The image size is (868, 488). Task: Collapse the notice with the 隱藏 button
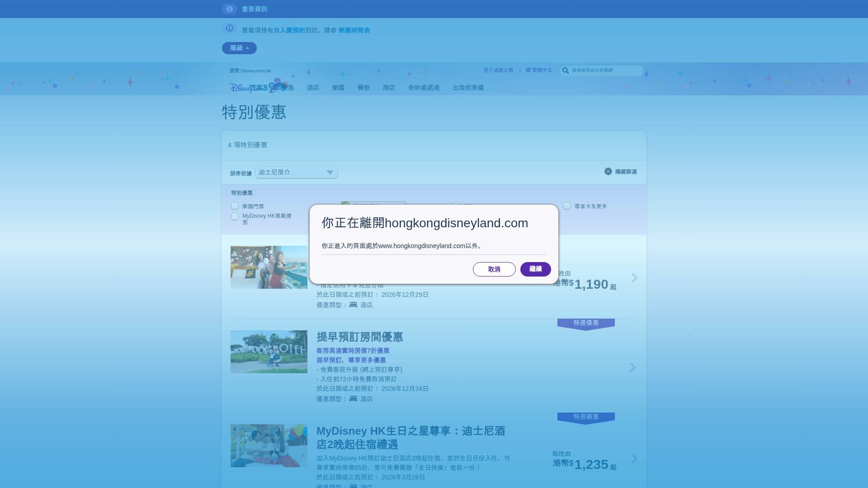tap(239, 48)
